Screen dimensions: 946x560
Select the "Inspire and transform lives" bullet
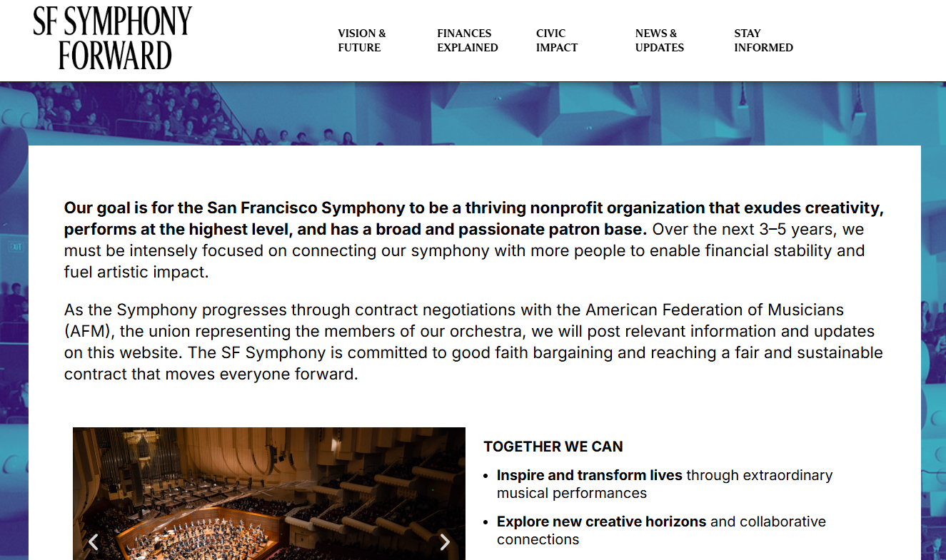[590, 475]
